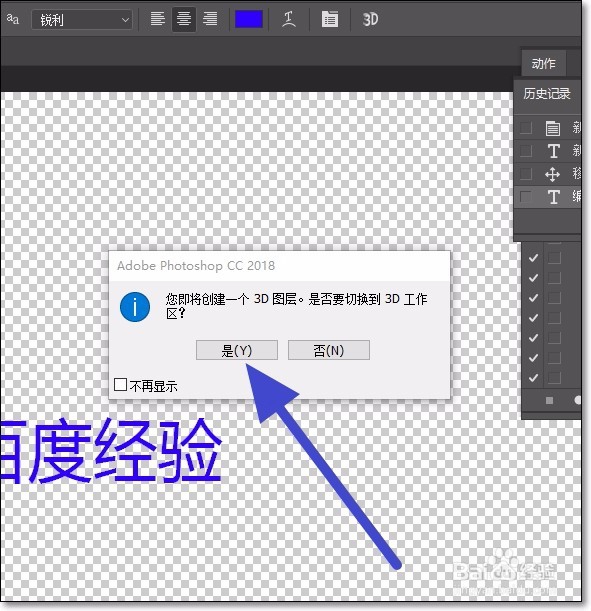Click the aa anti-aliasing icon
The image size is (591, 611).
[x=12, y=19]
